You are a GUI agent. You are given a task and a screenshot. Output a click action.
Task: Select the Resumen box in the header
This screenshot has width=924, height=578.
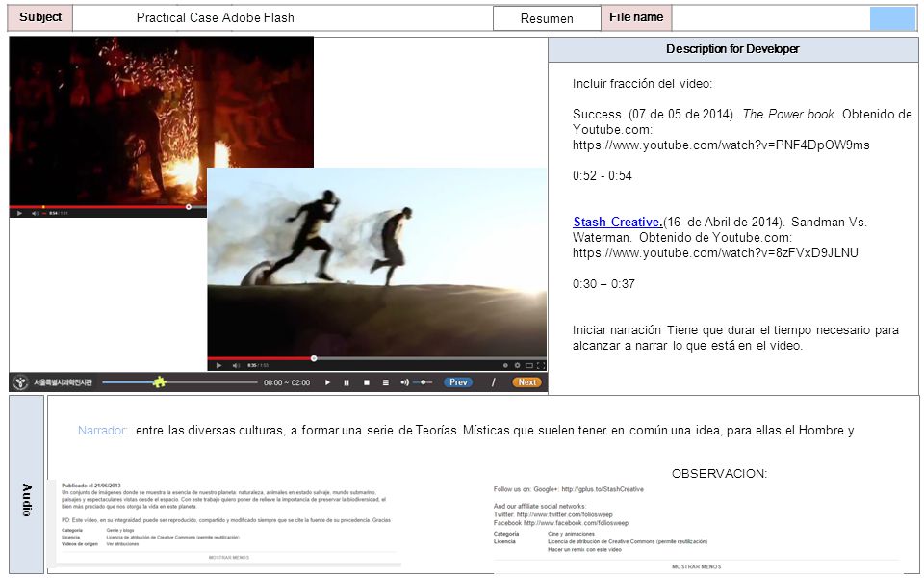pyautogui.click(x=547, y=18)
